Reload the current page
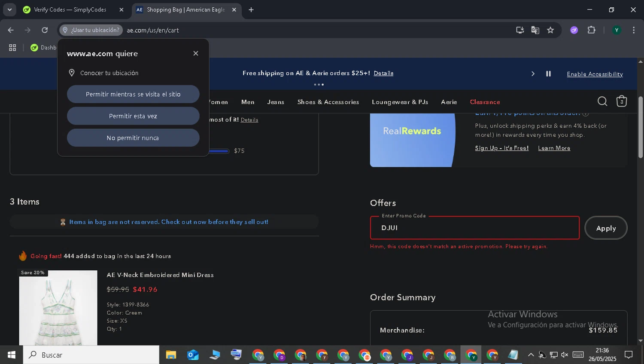Viewport: 644px width, 364px height. [x=45, y=30]
